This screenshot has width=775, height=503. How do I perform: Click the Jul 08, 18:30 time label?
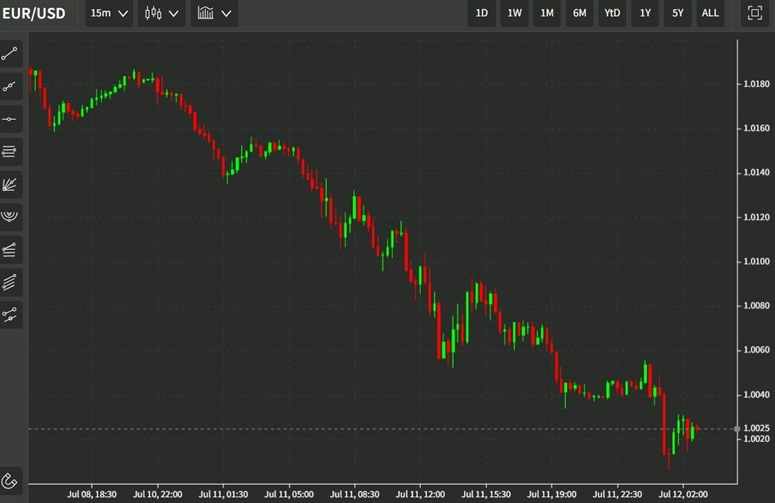[92, 494]
